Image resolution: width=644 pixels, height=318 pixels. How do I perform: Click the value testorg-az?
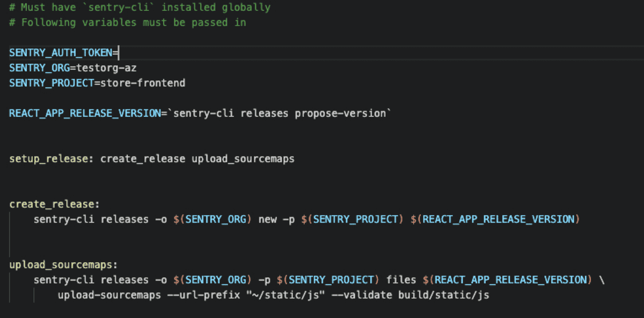coord(106,68)
